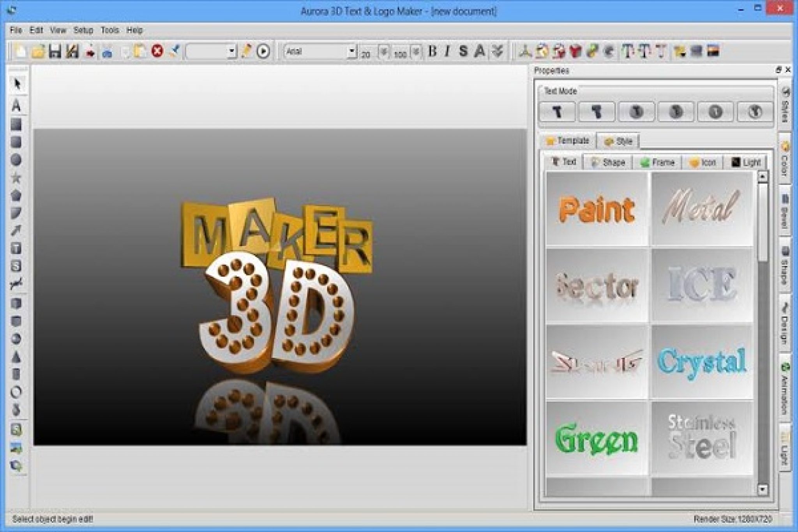This screenshot has height=532, width=798.
Task: Select the arrow selection tool
Action: pos(17,84)
